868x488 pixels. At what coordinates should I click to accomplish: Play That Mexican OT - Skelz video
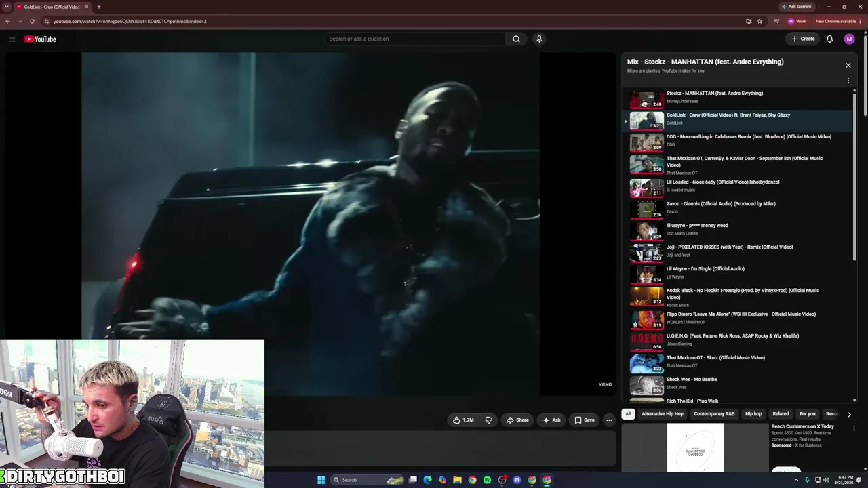(736, 363)
